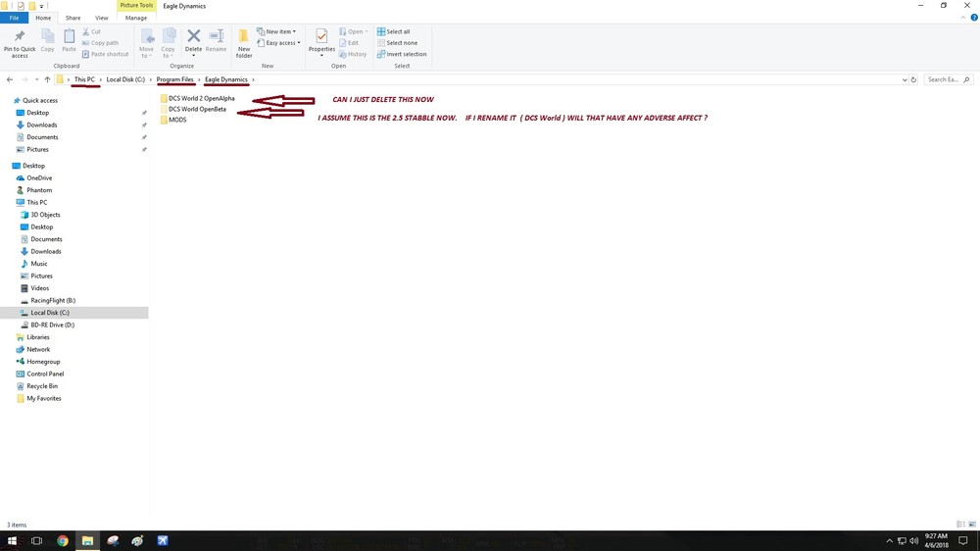Click Invert selection in the ribbon
Image resolution: width=980 pixels, height=551 pixels.
(401, 54)
